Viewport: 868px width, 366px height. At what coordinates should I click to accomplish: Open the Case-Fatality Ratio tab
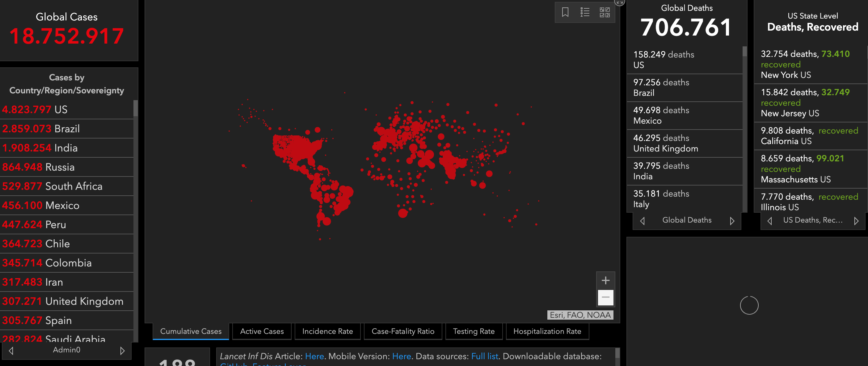403,331
